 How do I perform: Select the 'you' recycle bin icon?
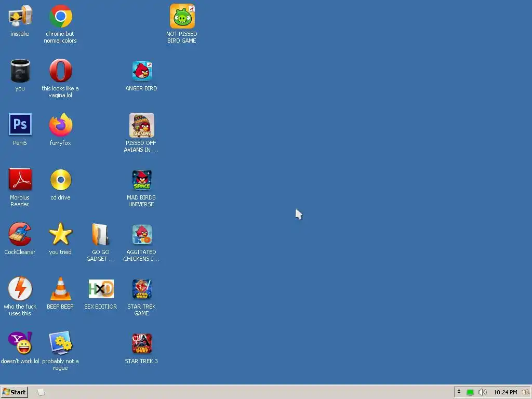(x=20, y=71)
